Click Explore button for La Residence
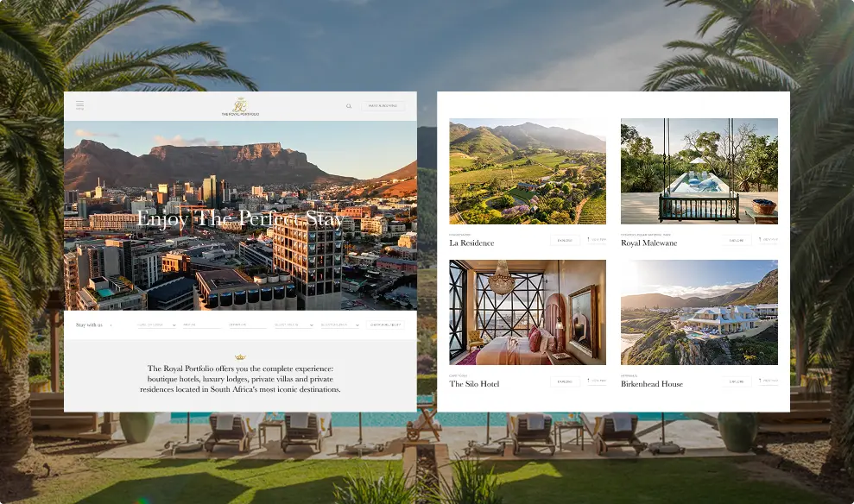854x504 pixels. (x=565, y=240)
